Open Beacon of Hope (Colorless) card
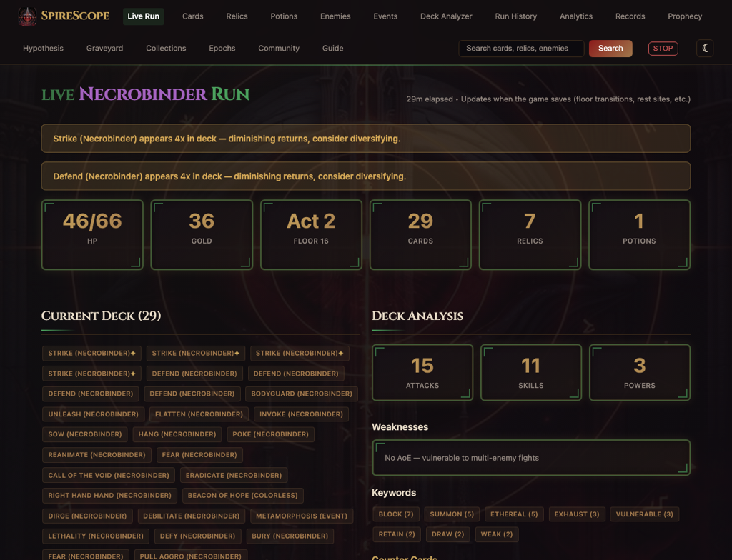This screenshot has width=732, height=560. click(243, 496)
